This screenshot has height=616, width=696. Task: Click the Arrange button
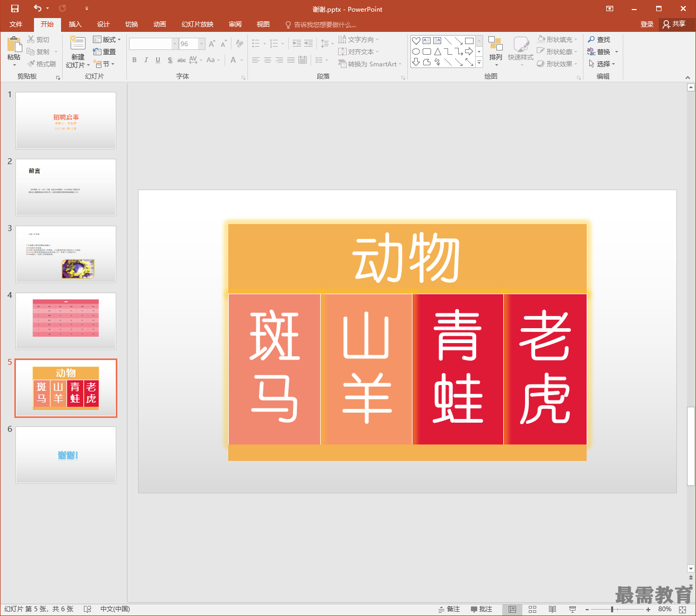[x=496, y=50]
